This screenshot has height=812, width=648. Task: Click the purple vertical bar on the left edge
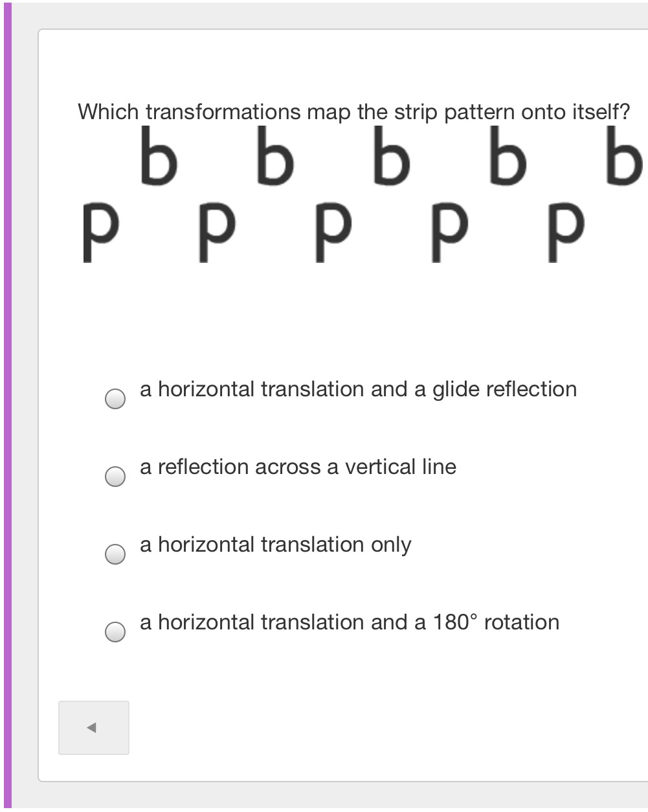(7, 406)
